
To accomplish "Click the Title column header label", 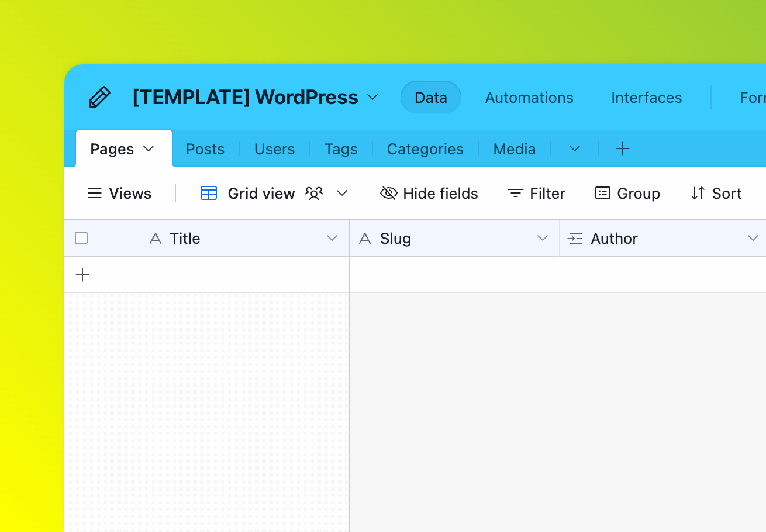I will [185, 239].
